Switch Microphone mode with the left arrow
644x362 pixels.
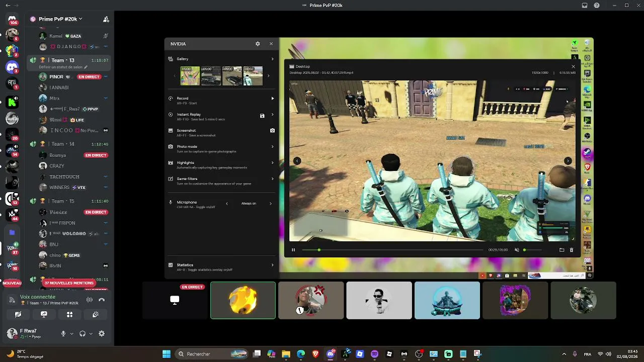(227, 204)
